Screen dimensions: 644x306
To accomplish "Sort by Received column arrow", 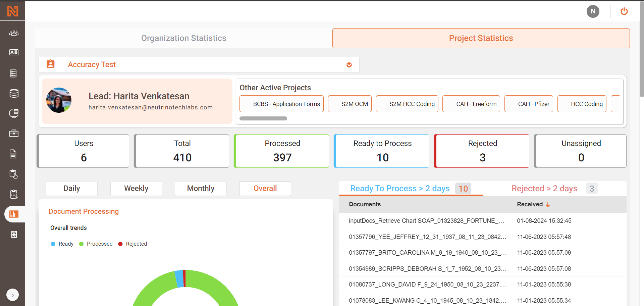I will tap(548, 205).
